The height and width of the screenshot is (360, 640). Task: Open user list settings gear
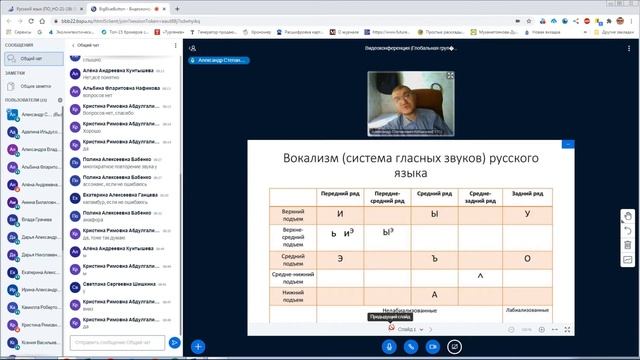[x=60, y=100]
